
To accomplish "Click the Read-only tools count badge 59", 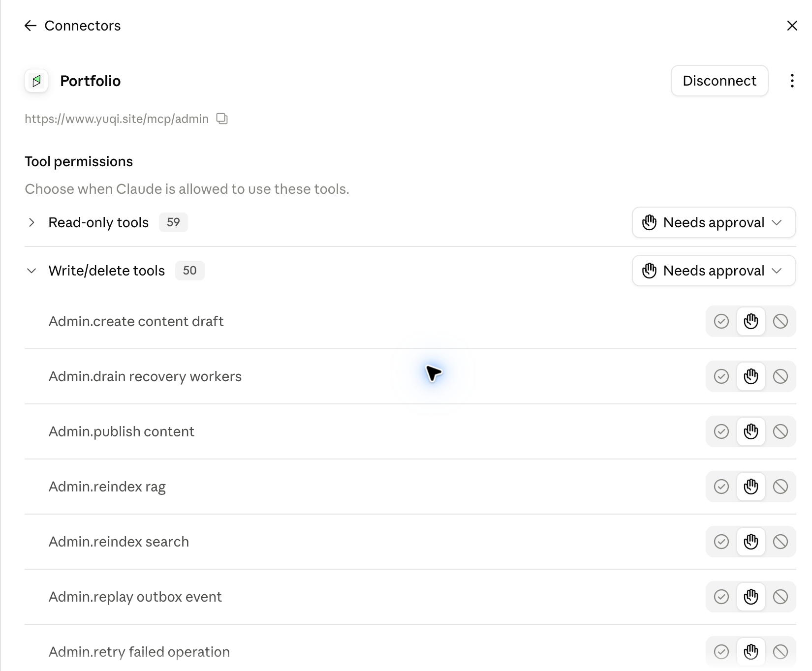I will click(173, 222).
